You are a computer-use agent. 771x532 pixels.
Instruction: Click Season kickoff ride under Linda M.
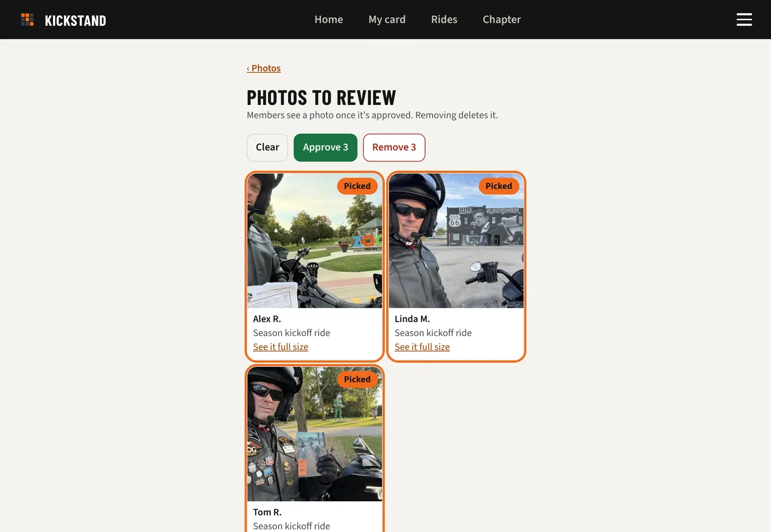[433, 333]
